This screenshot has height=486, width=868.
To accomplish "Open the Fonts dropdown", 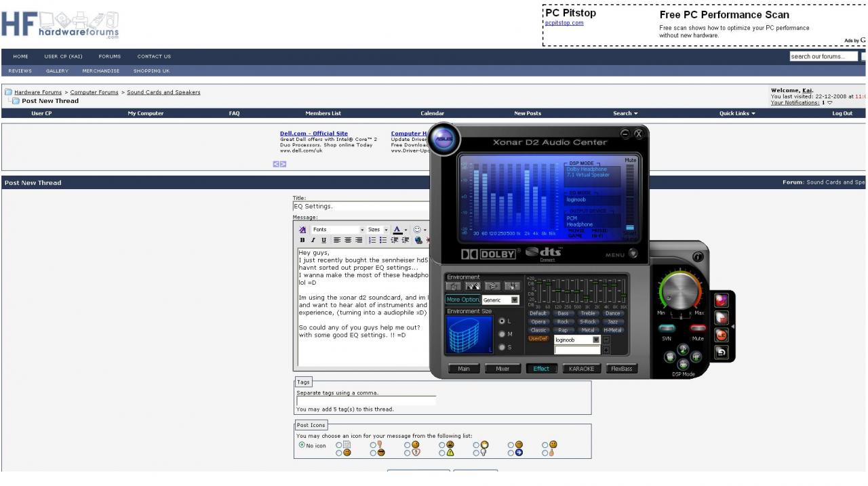I will click(338, 230).
